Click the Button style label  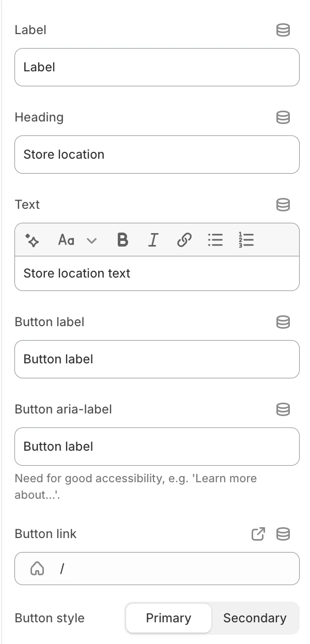pyautogui.click(x=50, y=618)
